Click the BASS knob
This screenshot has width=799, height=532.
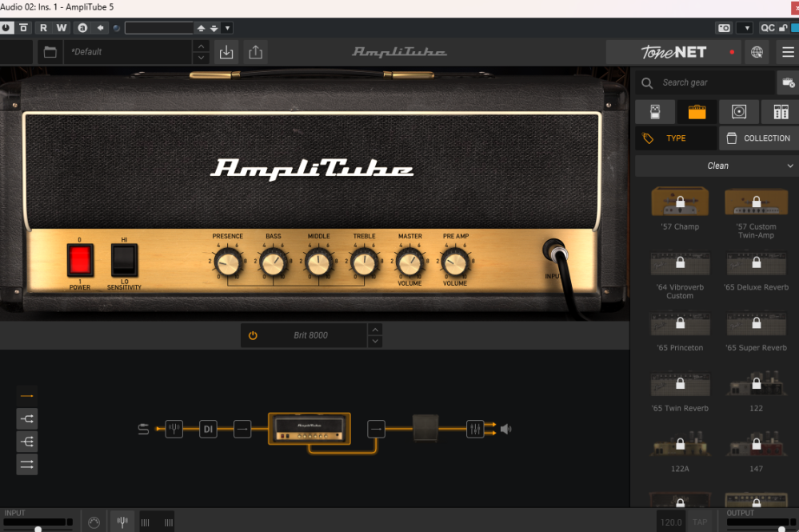tap(273, 263)
